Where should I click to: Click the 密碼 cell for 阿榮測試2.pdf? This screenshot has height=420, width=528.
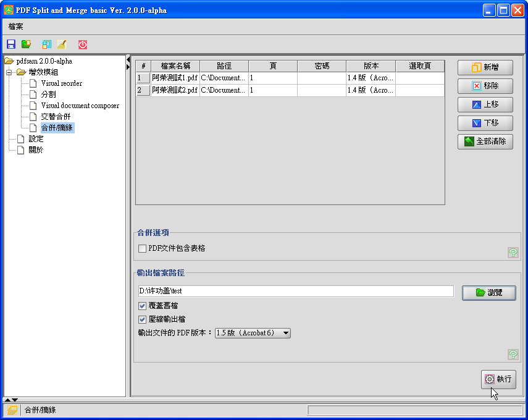[x=322, y=90]
